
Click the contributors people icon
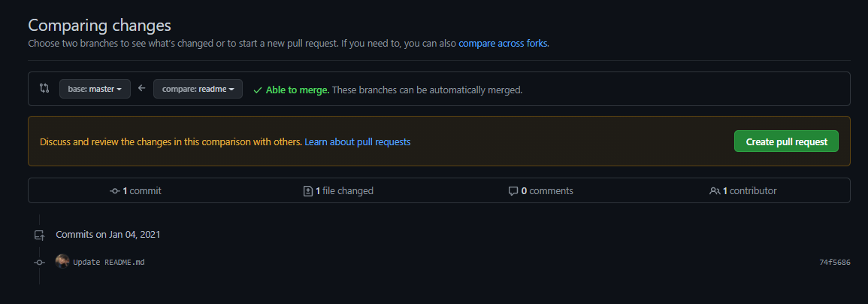coord(715,191)
